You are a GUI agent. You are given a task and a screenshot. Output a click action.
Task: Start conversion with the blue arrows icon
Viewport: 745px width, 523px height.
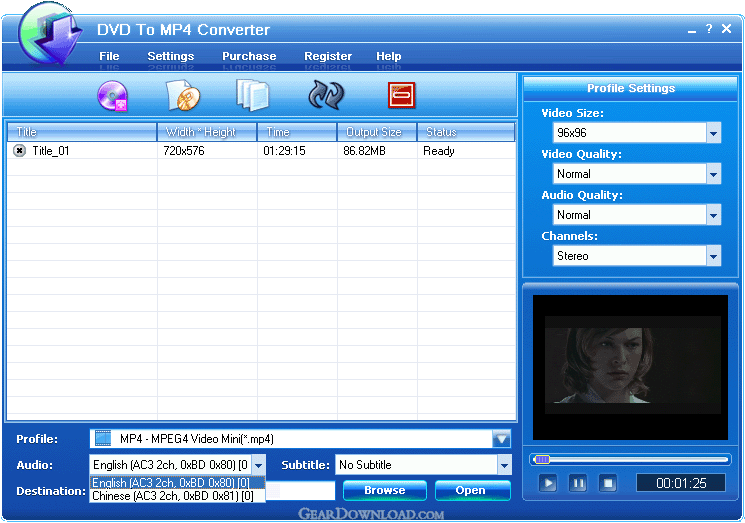pyautogui.click(x=326, y=95)
